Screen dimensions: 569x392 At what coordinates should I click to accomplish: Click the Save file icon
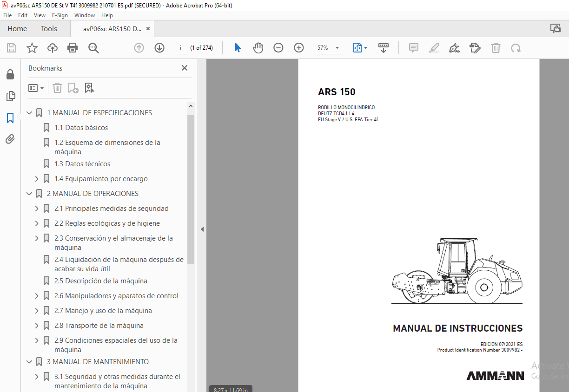(x=12, y=48)
